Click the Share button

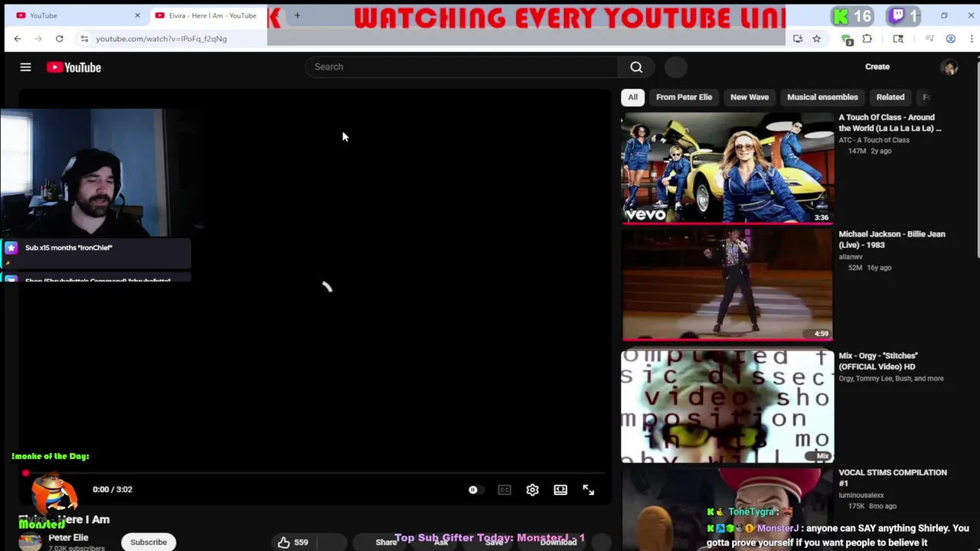click(386, 542)
